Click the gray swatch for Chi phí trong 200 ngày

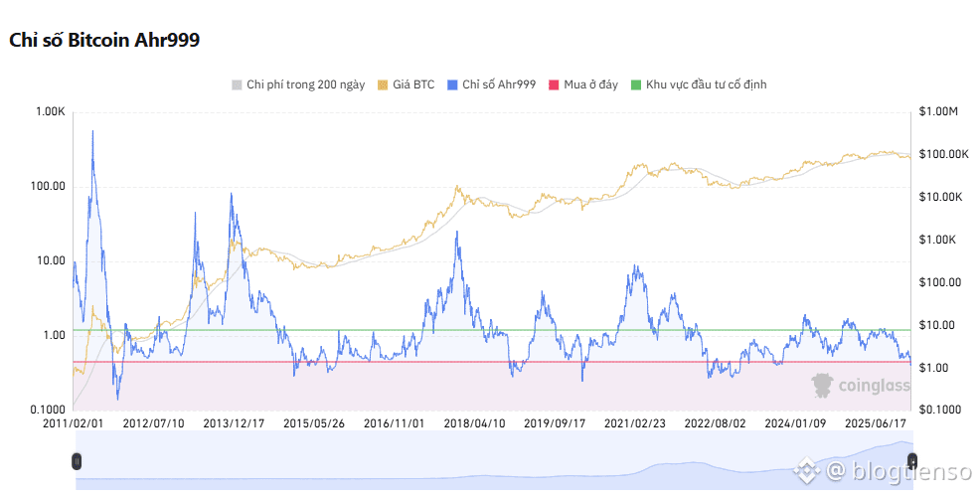coord(237,85)
